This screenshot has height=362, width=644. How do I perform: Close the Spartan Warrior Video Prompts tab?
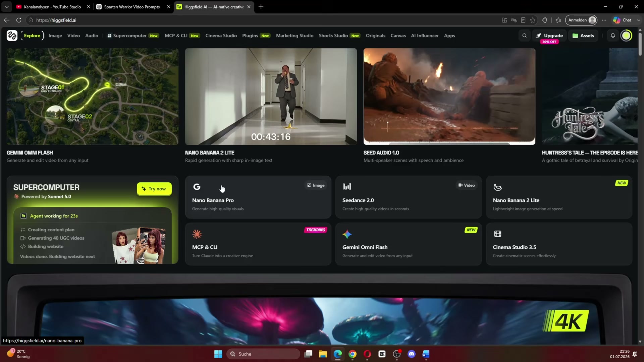pyautogui.click(x=169, y=7)
